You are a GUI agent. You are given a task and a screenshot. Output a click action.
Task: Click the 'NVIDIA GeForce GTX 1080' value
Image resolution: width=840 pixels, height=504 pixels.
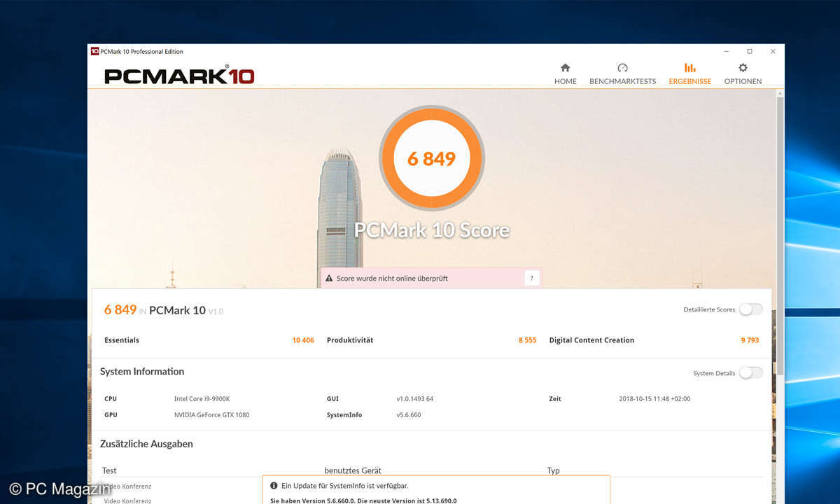pyautogui.click(x=212, y=415)
